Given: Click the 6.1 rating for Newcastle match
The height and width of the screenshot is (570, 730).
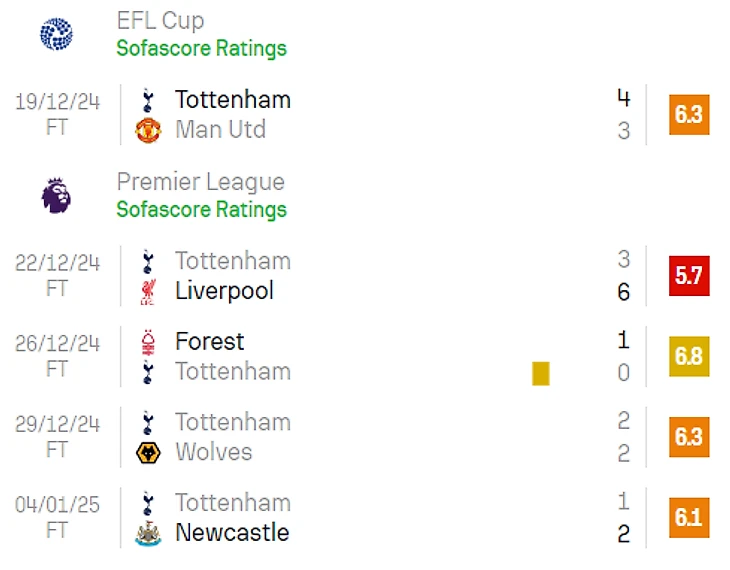Looking at the screenshot, I should pos(688,518).
